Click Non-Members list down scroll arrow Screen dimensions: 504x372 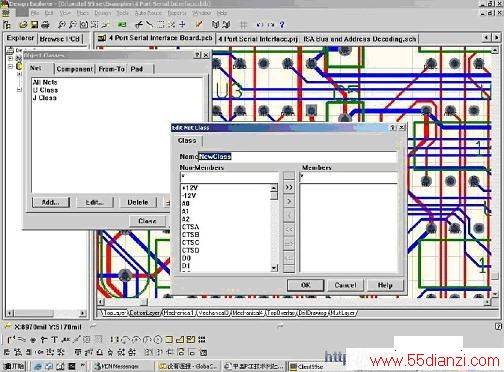tap(274, 268)
